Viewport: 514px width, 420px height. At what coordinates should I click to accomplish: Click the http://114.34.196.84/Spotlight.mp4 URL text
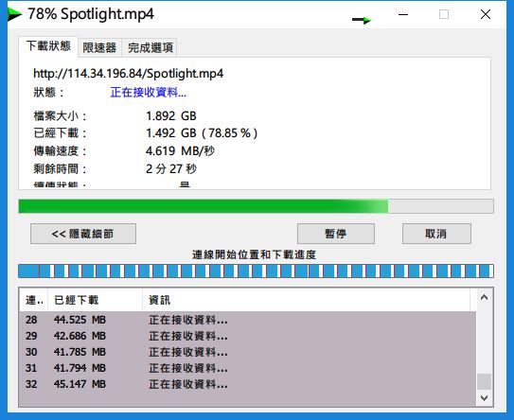click(128, 74)
